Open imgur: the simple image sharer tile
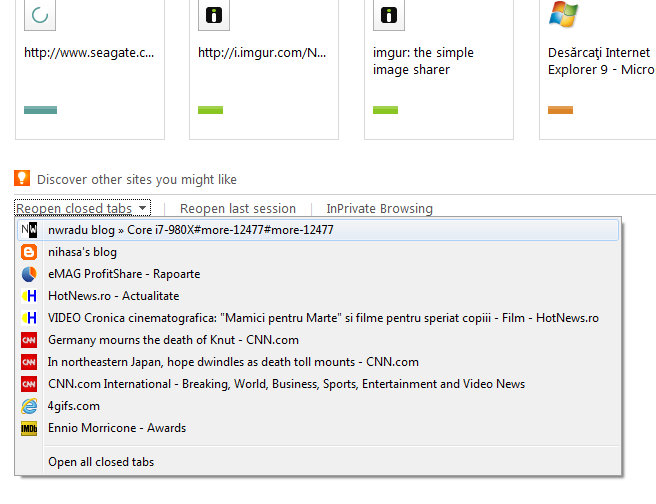656x504 pixels. coord(439,69)
